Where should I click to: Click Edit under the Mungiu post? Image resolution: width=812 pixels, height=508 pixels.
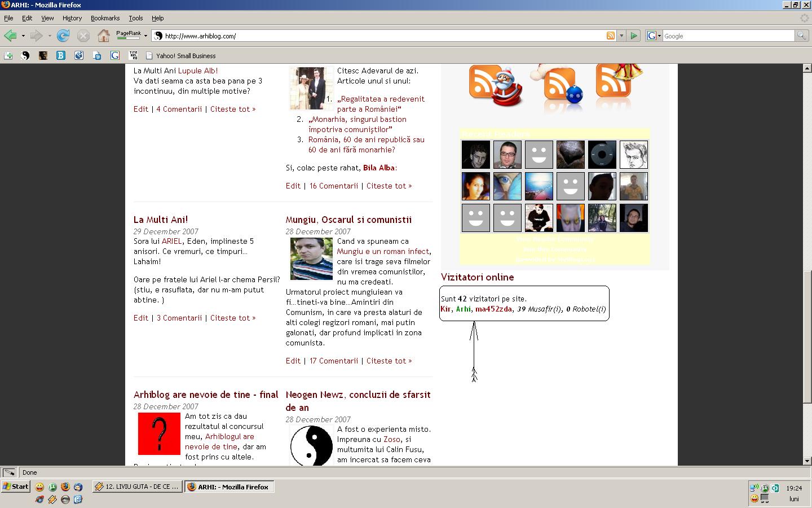tap(293, 361)
